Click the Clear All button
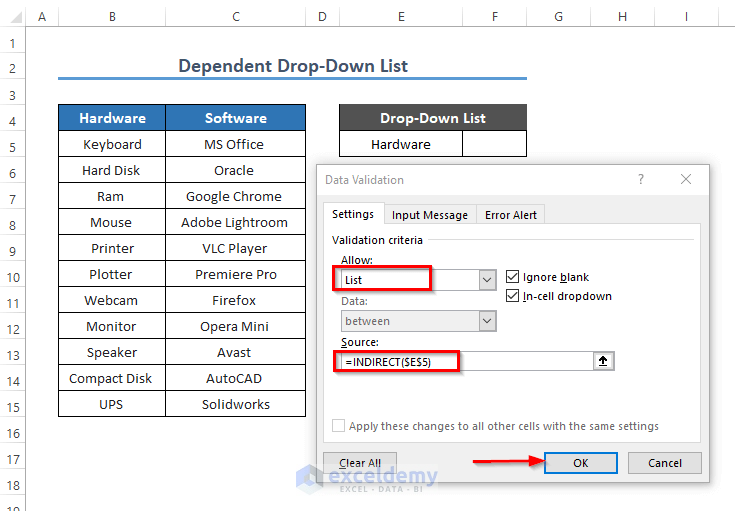 [360, 463]
